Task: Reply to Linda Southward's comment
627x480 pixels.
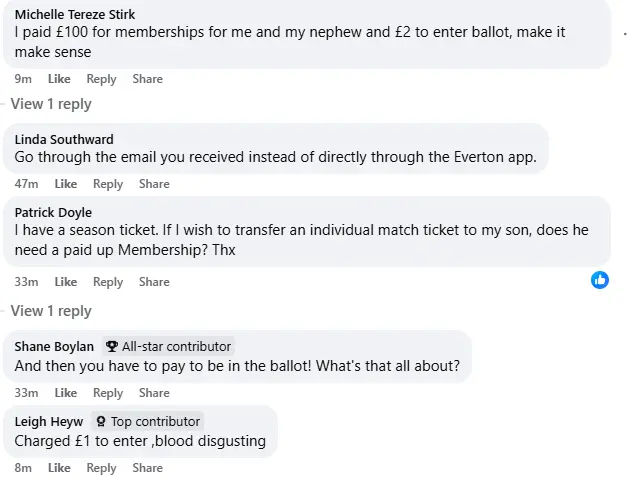Action: [108, 184]
